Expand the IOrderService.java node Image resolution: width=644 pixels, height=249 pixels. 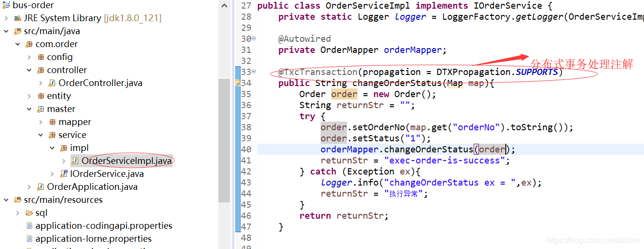[x=52, y=174]
